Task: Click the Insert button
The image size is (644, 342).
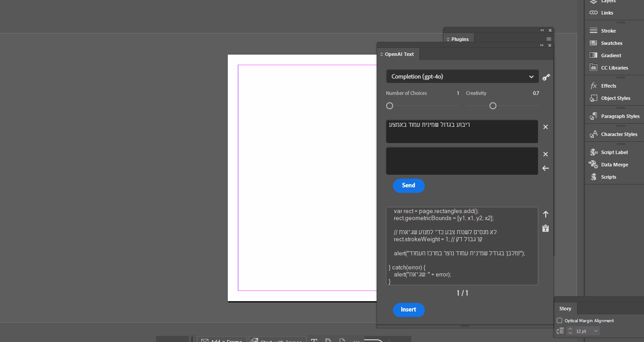Action: coord(409,309)
